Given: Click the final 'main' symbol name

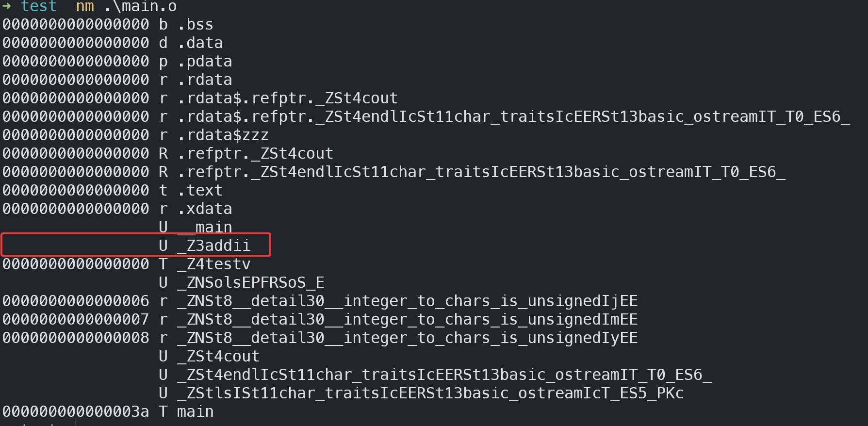Looking at the screenshot, I should click(x=195, y=411).
